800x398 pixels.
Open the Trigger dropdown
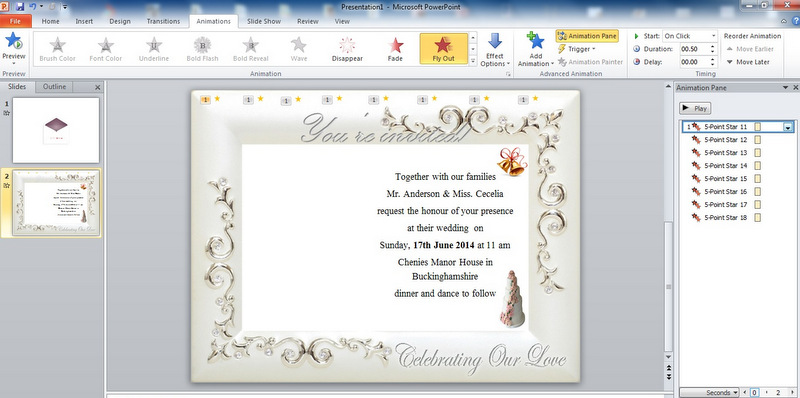pos(577,49)
